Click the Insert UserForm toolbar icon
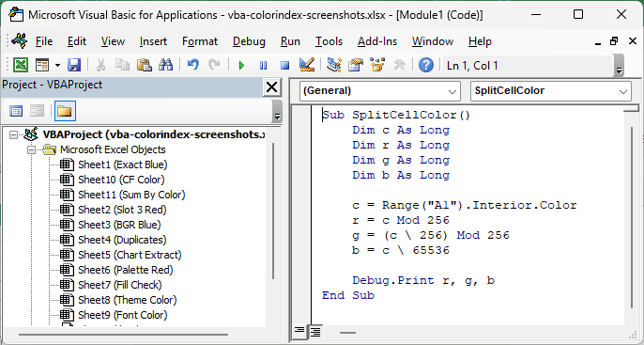Screen dimensions: 644x345 click(42, 65)
